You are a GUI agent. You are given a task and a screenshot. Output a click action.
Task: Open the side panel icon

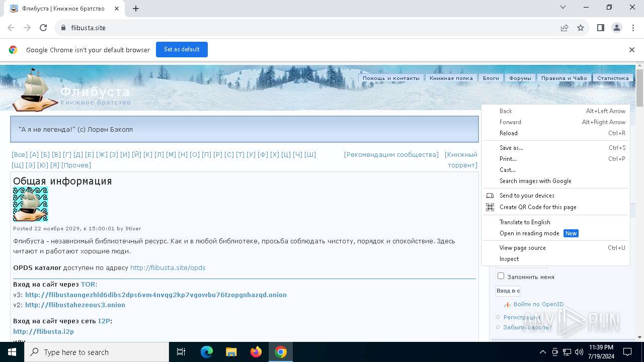click(601, 28)
